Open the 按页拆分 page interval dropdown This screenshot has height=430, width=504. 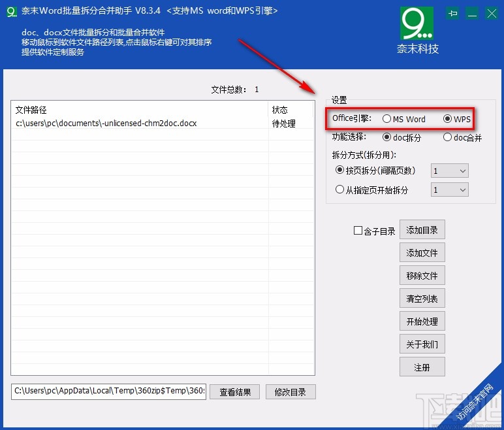point(449,171)
